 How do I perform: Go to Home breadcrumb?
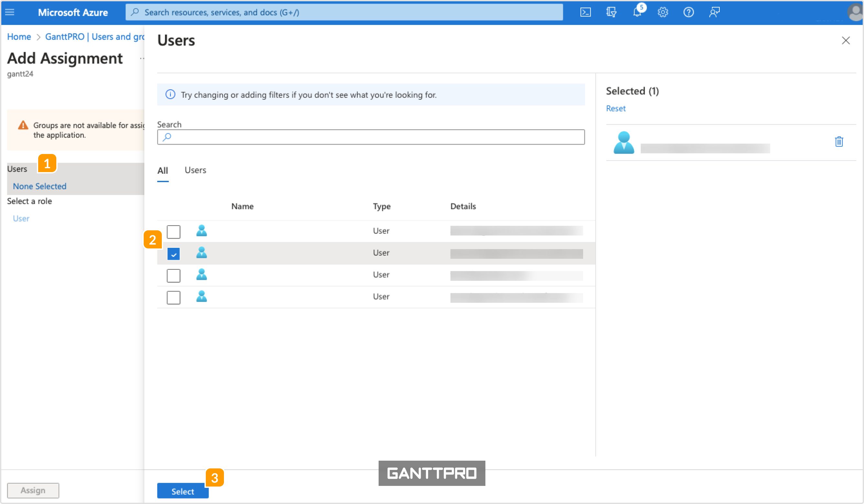point(19,37)
